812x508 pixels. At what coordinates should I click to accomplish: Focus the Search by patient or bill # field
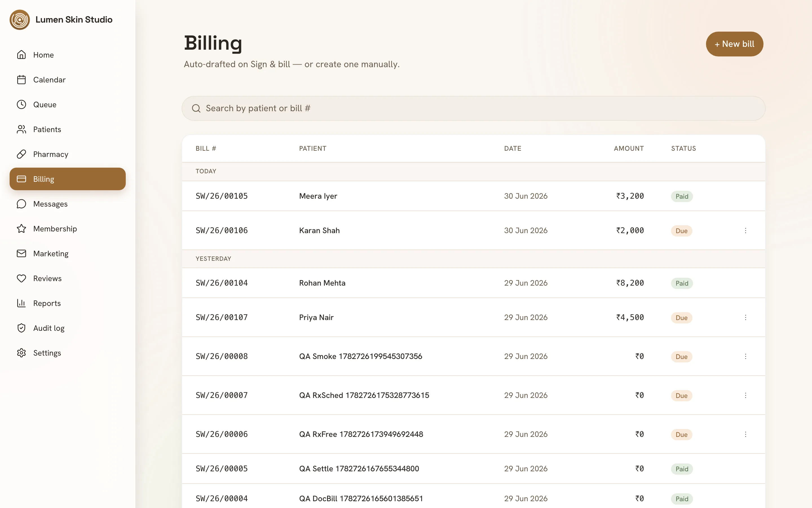[473, 109]
